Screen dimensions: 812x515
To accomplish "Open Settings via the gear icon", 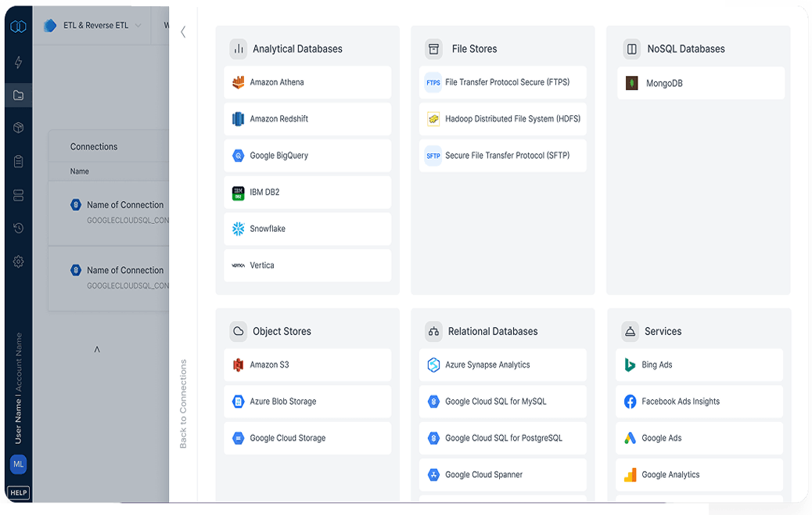I will pos(17,261).
